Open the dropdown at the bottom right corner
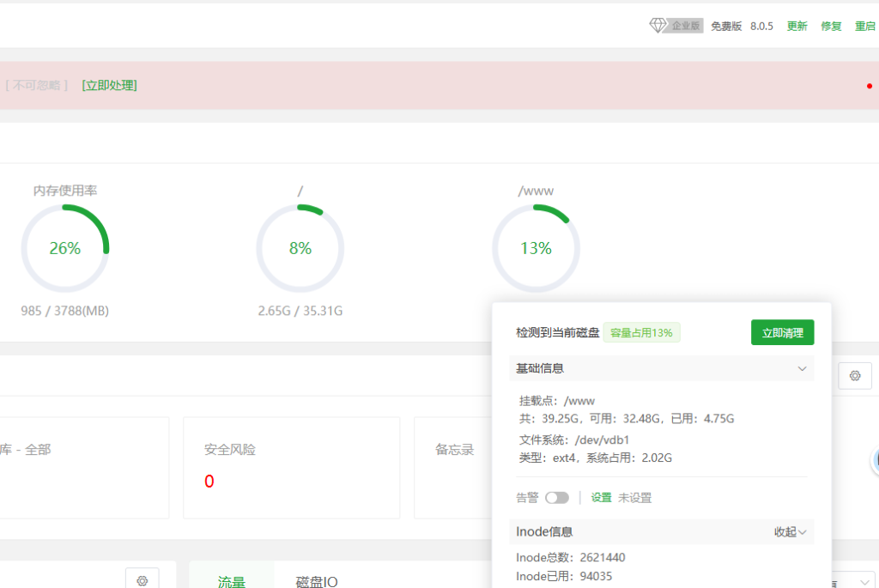Screen dimensions: 879x588 pos(856,581)
